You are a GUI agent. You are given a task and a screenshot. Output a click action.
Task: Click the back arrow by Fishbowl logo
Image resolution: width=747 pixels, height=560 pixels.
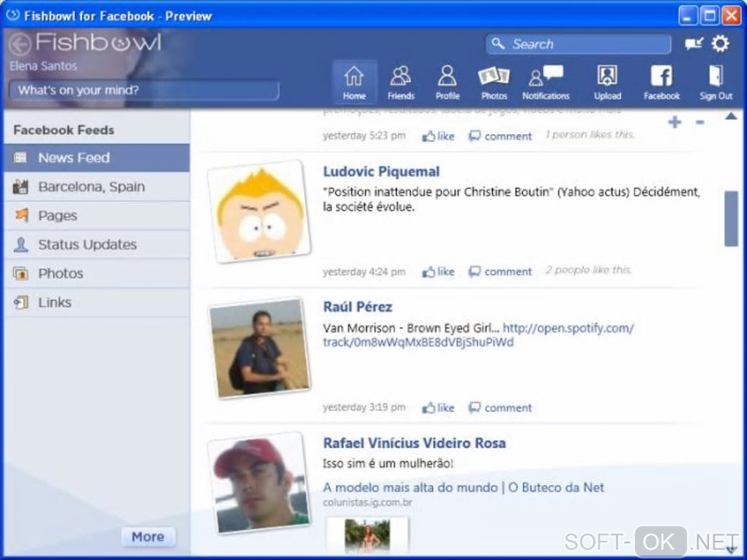click(x=20, y=44)
